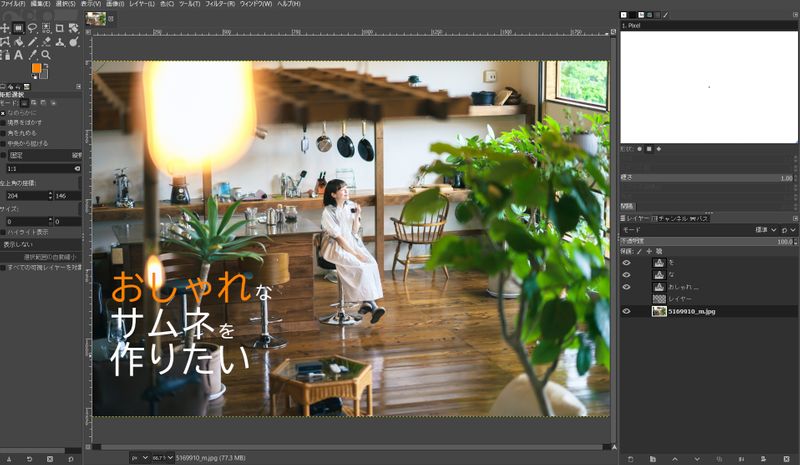Select the Move tool in toolbox
Screen dimensions: 800x465
(5, 28)
